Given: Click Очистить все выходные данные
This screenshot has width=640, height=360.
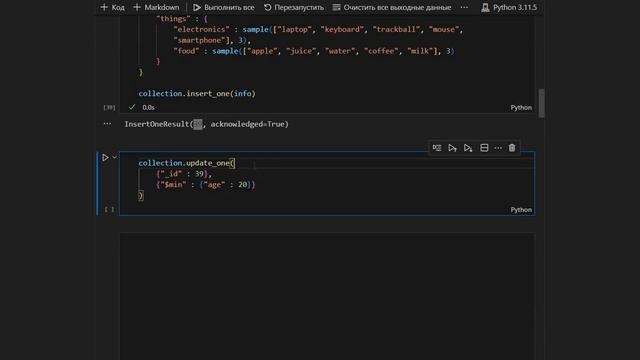Looking at the screenshot, I should [392, 7].
